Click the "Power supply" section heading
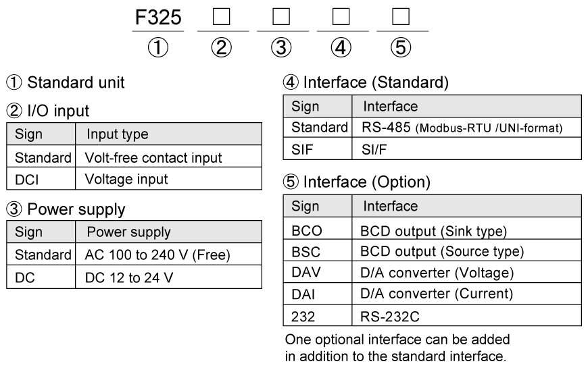Screen dimensions: 588x372 (65, 209)
